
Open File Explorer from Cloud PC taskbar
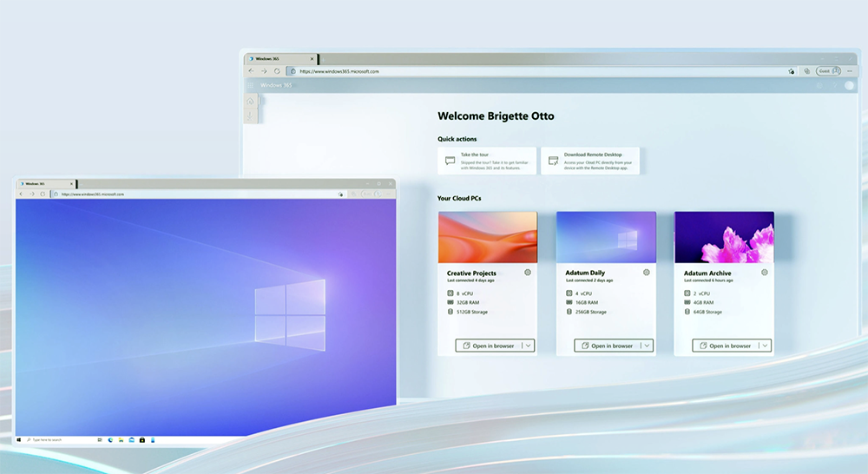click(x=121, y=439)
